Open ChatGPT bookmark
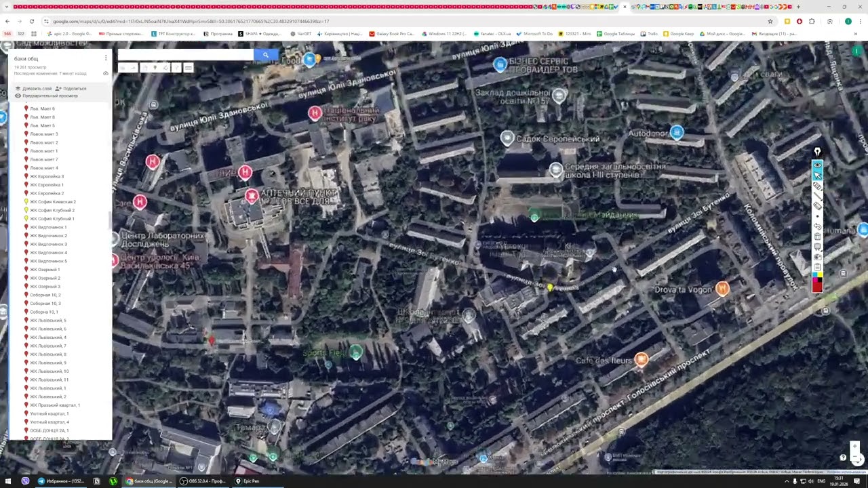The image size is (868, 488). pyautogui.click(x=301, y=33)
